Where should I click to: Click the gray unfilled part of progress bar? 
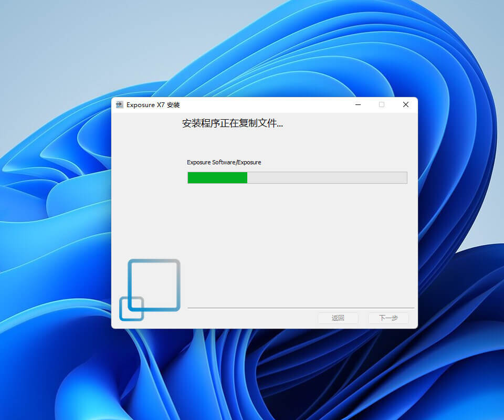pyautogui.click(x=327, y=177)
